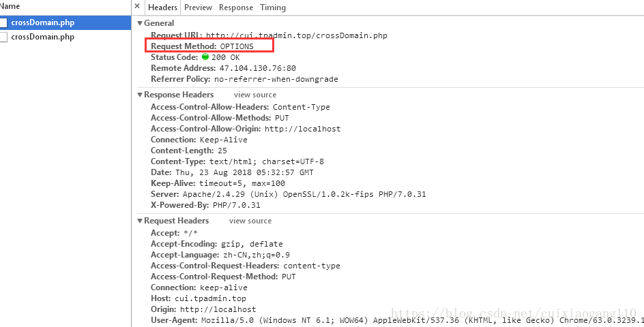View source of Request Headers
The height and width of the screenshot is (327, 644).
pos(250,221)
